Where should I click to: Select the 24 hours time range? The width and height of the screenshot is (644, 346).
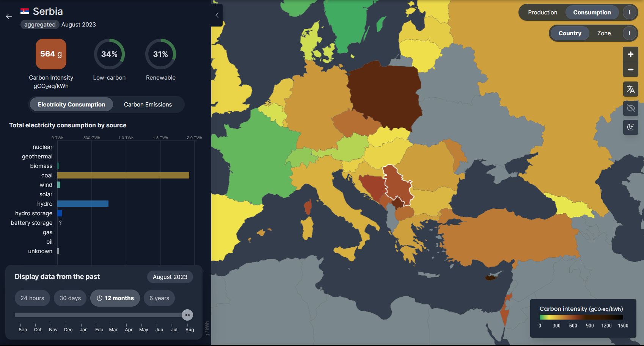(x=32, y=298)
